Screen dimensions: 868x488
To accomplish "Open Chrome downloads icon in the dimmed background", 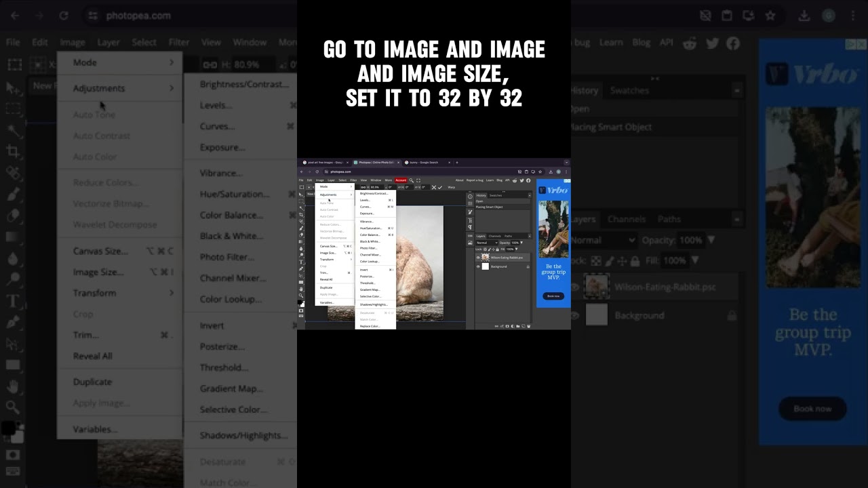I will click(804, 16).
